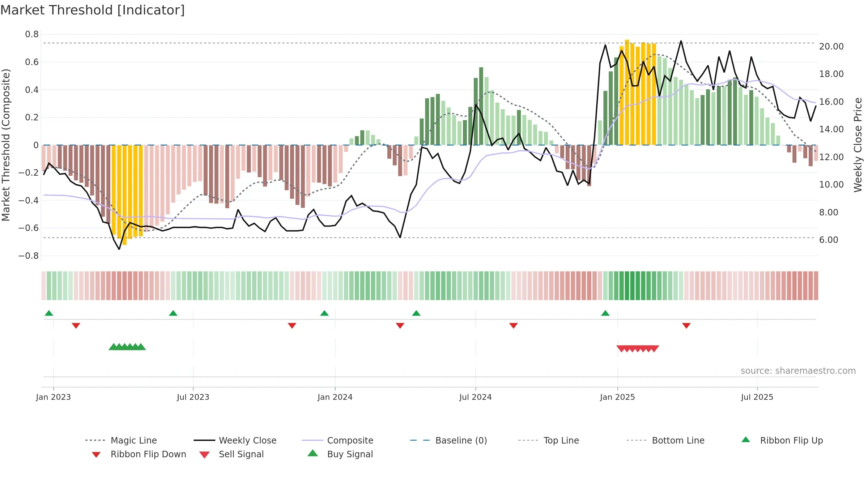
Task: Click the Ribbon Flip Up marker before Jan 2025
Action: [605, 313]
